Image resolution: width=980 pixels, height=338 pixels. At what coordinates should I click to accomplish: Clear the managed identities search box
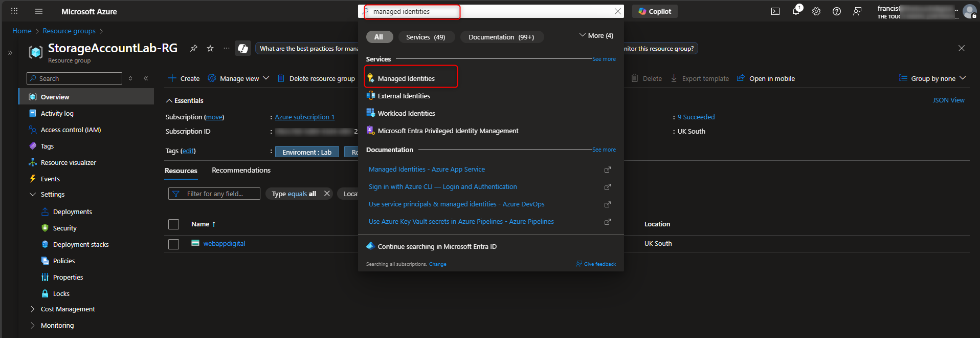(x=618, y=11)
